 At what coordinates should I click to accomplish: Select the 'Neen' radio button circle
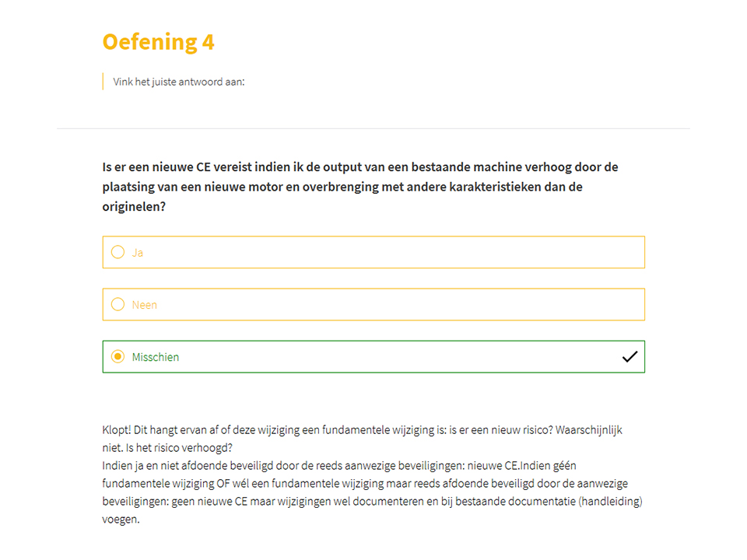[x=117, y=304]
